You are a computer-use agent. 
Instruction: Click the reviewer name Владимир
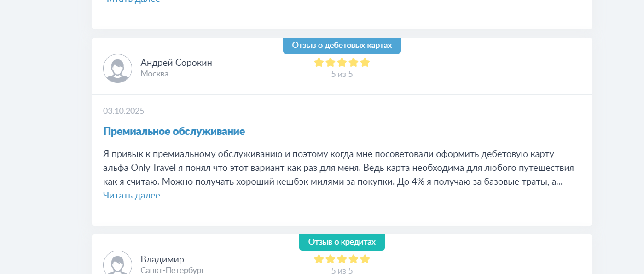(162, 259)
